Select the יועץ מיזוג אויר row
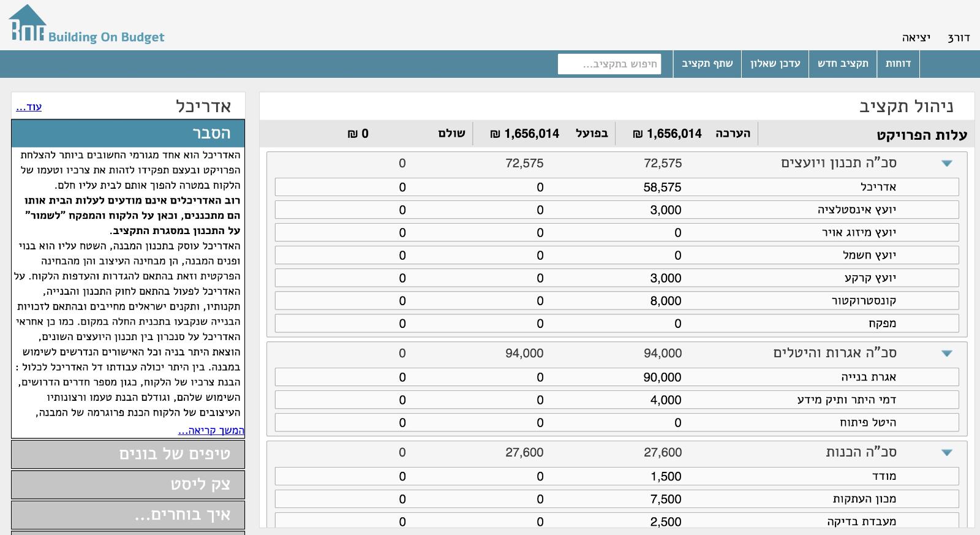This screenshot has width=980, height=535. [617, 232]
